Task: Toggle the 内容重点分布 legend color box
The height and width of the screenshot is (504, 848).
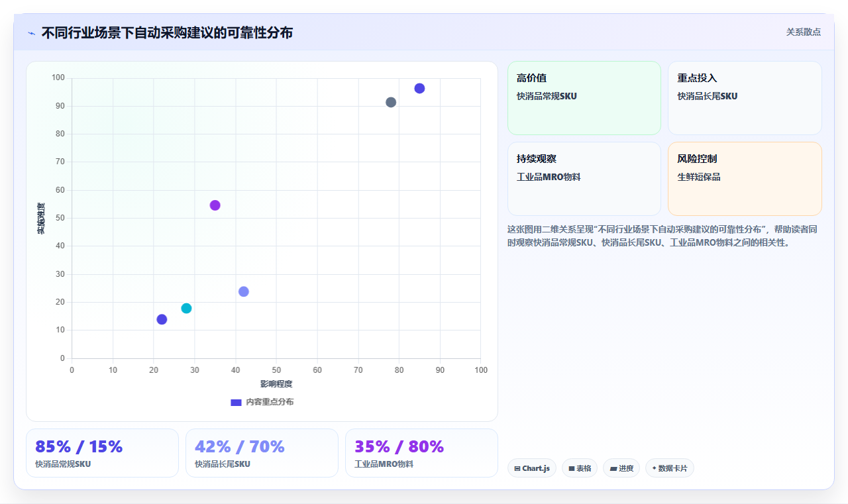Action: [236, 402]
